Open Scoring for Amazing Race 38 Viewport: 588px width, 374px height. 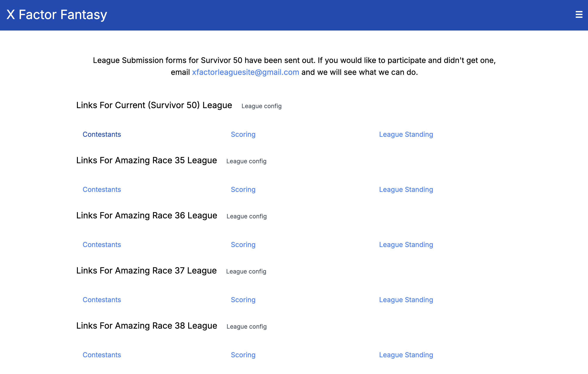(243, 355)
